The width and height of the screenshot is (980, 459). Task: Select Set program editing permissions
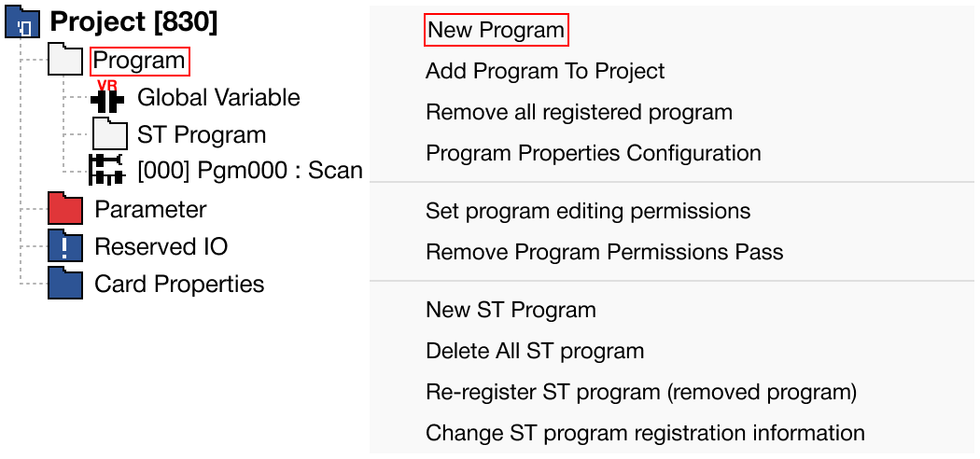pos(587,211)
